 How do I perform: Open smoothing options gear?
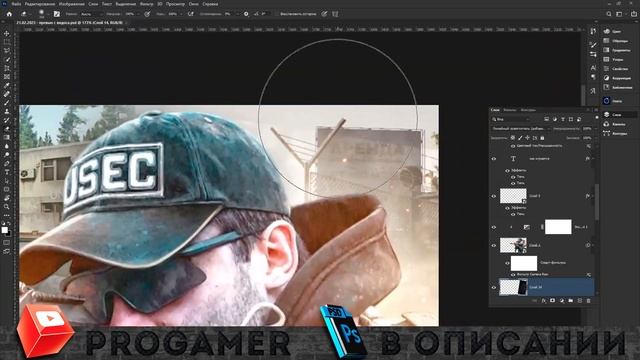pyautogui.click(x=246, y=14)
